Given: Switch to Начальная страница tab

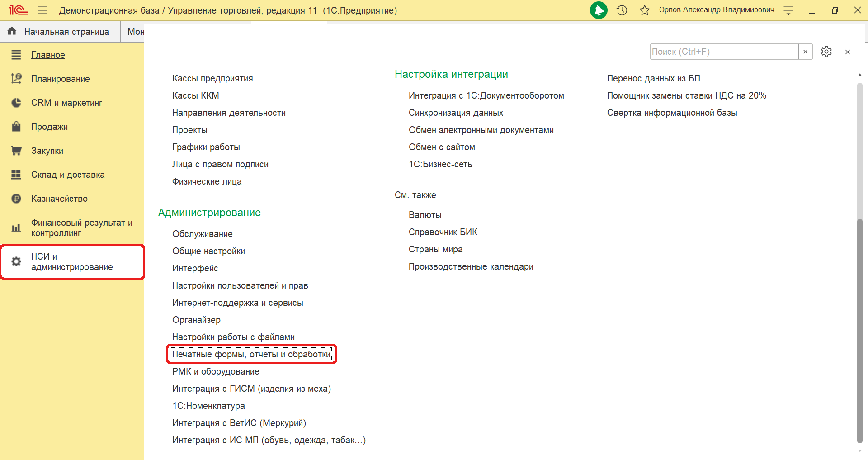Looking at the screenshot, I should pos(60,32).
